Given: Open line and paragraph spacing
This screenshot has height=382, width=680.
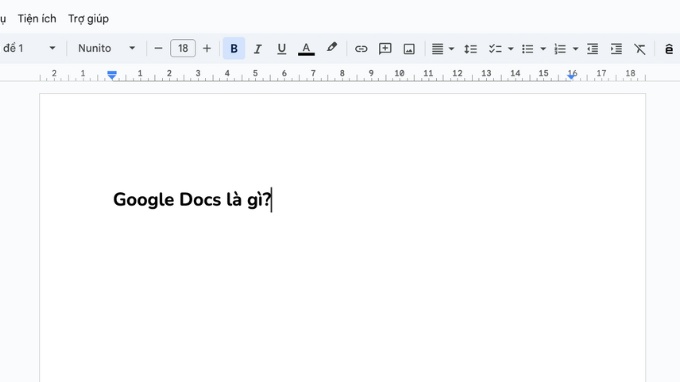Looking at the screenshot, I should [x=470, y=49].
